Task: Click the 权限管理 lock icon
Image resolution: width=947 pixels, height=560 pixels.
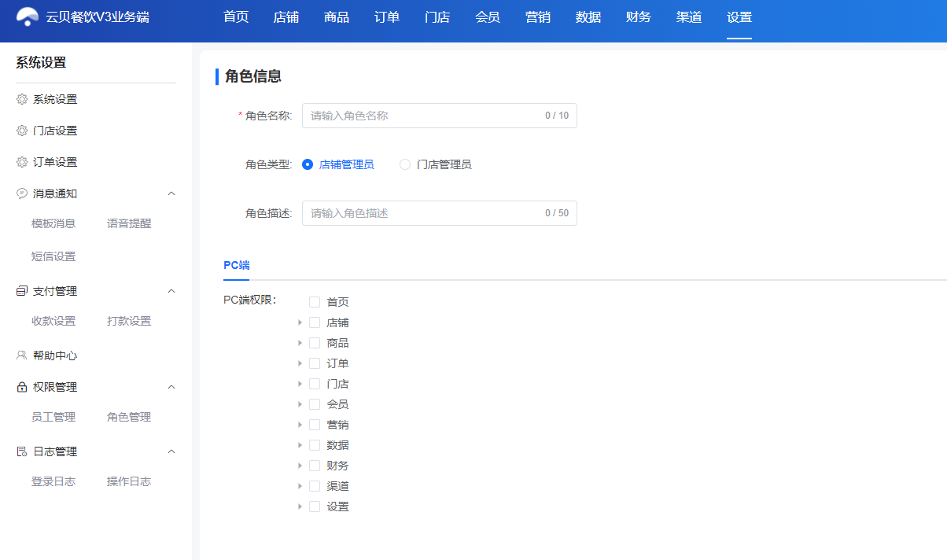Action: click(x=22, y=387)
